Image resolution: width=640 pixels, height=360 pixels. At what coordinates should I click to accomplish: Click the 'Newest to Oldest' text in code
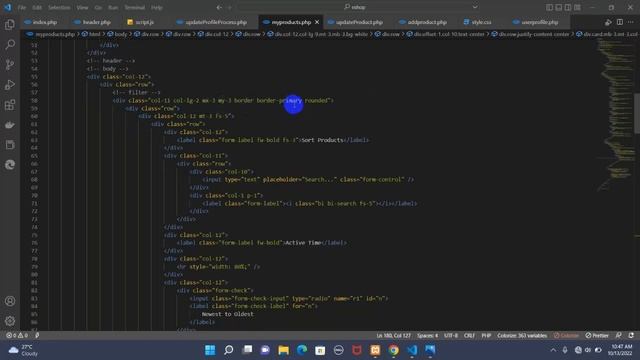[228, 314]
